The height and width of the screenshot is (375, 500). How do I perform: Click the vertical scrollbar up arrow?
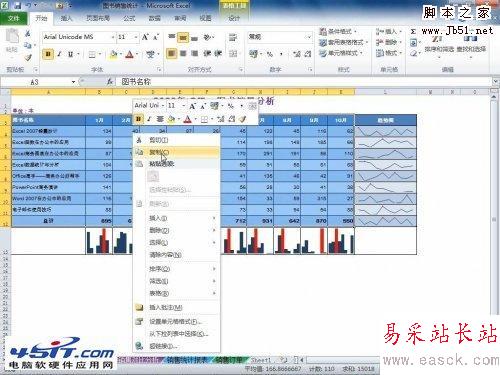[494, 96]
